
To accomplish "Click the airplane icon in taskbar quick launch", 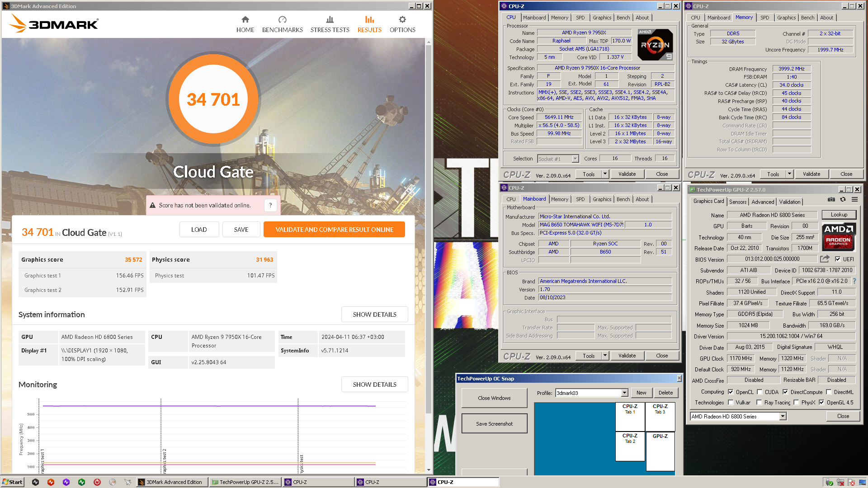I will coord(128,482).
